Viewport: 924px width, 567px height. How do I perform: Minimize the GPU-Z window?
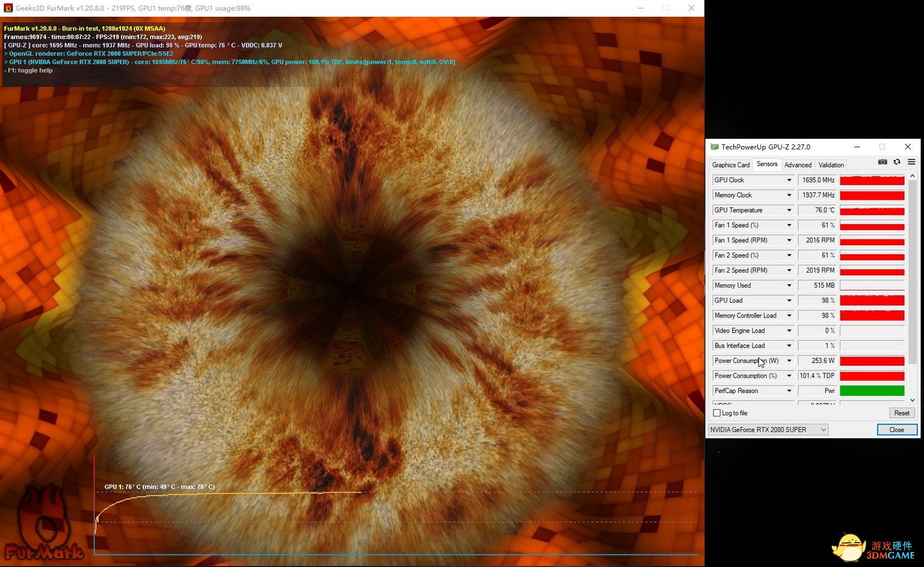pos(857,147)
